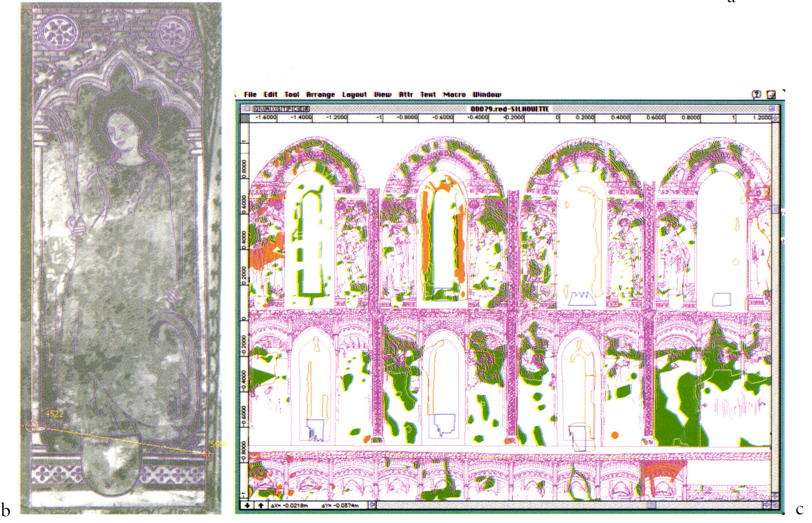812x523 pixels.
Task: Click the U button in the title bar
Action: click(262, 109)
